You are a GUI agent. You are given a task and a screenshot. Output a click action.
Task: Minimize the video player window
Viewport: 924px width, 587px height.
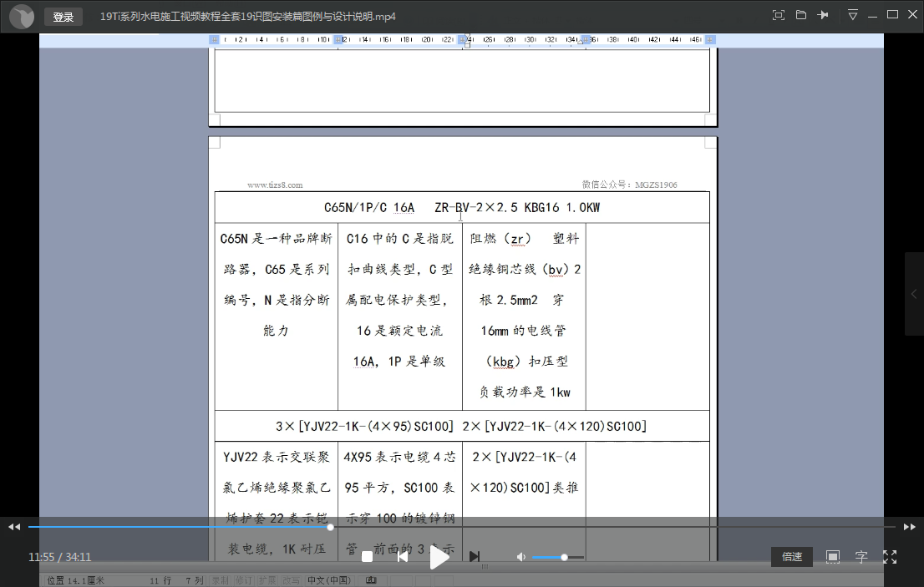873,16
